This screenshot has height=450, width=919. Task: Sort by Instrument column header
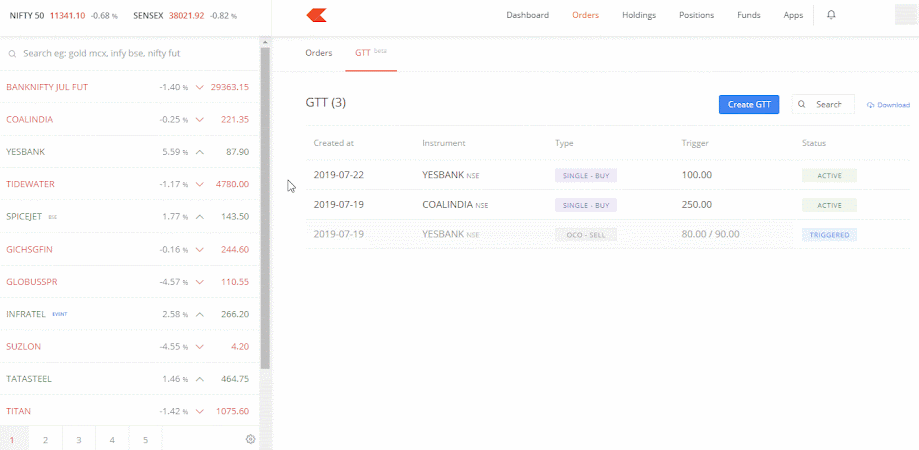point(444,143)
